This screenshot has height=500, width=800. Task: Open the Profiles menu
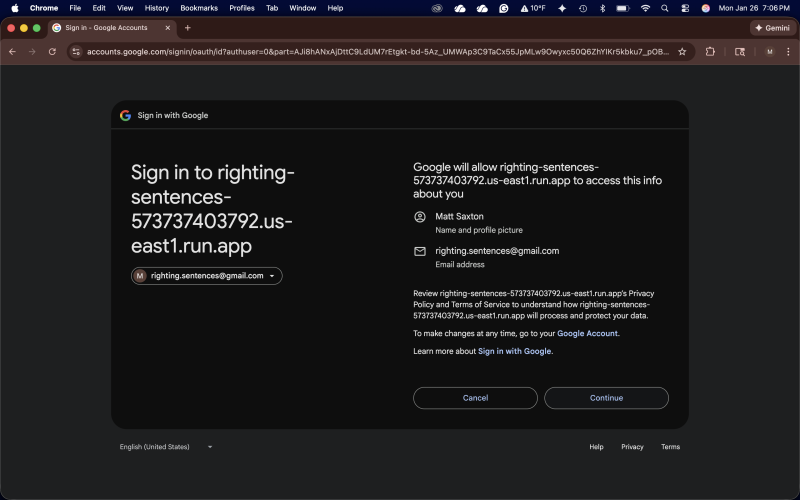(x=242, y=8)
